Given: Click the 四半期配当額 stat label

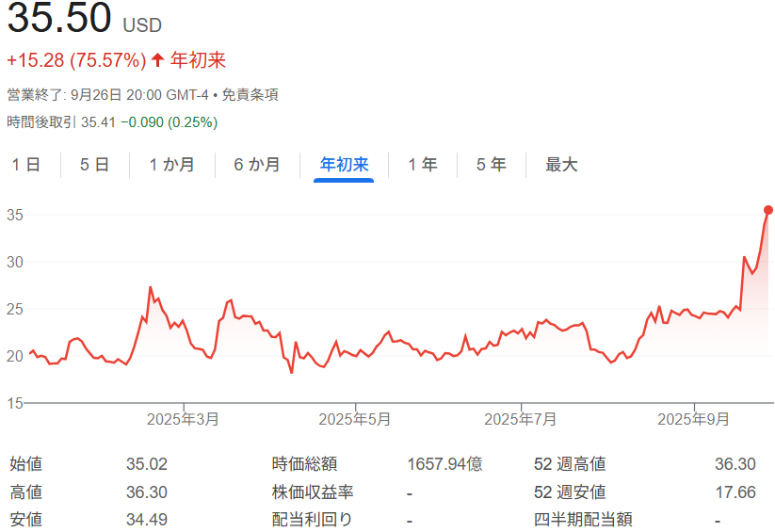Looking at the screenshot, I should (x=582, y=520).
